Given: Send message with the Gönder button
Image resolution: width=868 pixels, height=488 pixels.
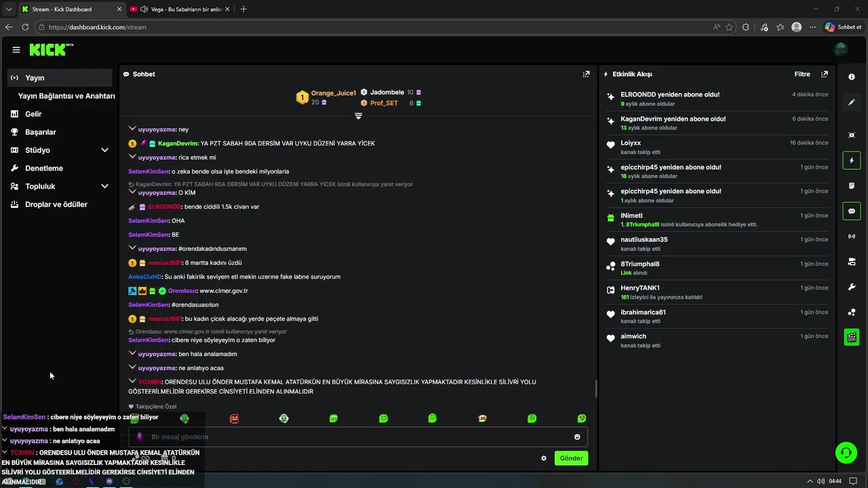Looking at the screenshot, I should pos(571,458).
